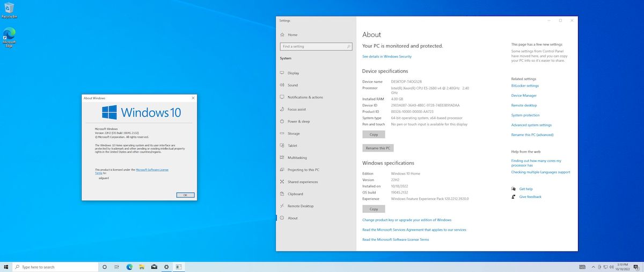Click the Home icon in Settings

(x=282, y=34)
